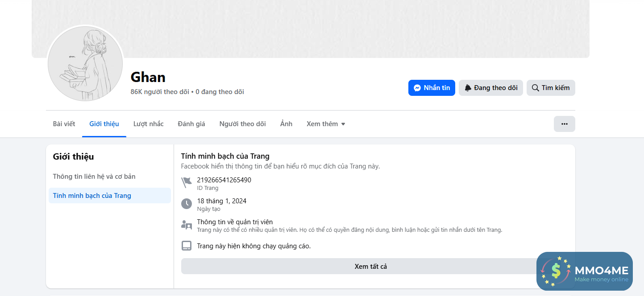Click the Ghan profile picture
Viewport: 644px width, 296px height.
pyautogui.click(x=85, y=63)
